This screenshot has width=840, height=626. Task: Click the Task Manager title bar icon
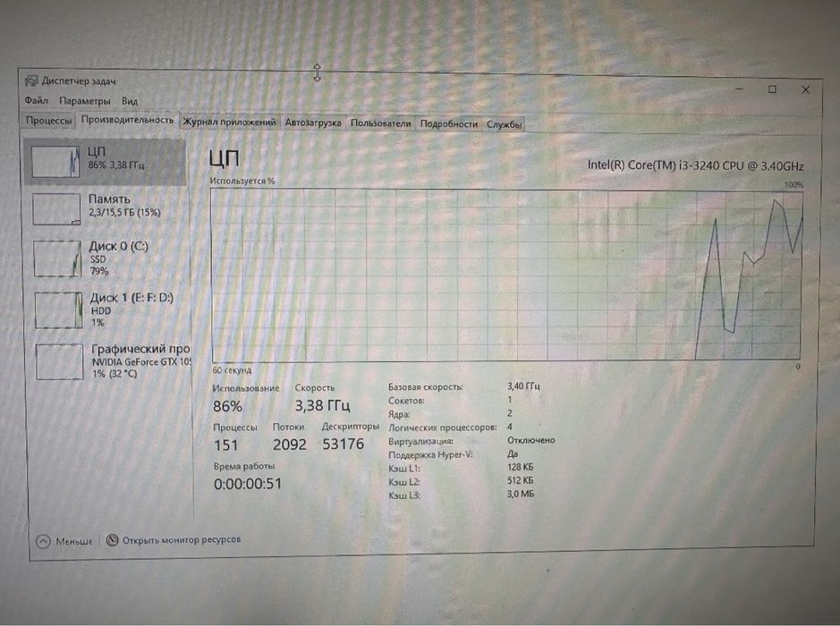31,80
